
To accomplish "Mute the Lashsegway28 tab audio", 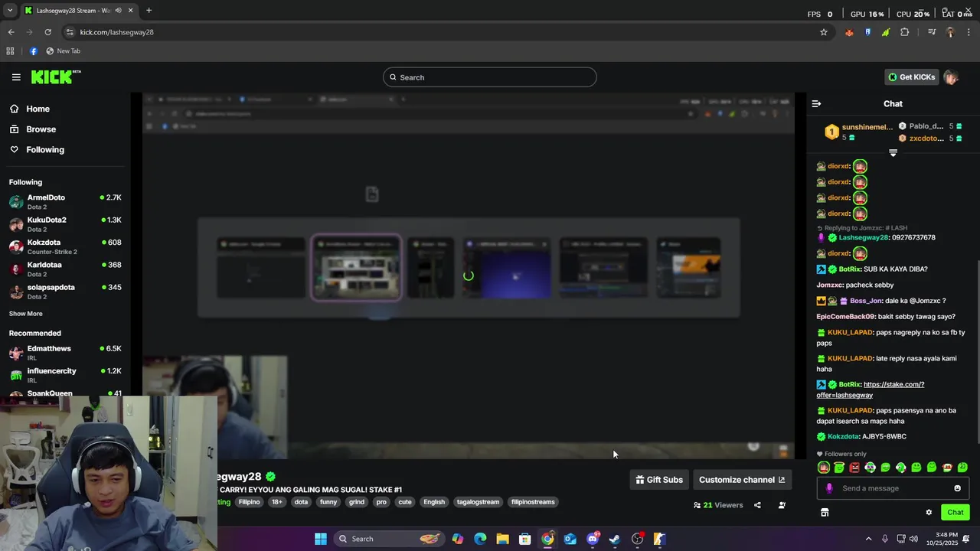I will 118,11.
